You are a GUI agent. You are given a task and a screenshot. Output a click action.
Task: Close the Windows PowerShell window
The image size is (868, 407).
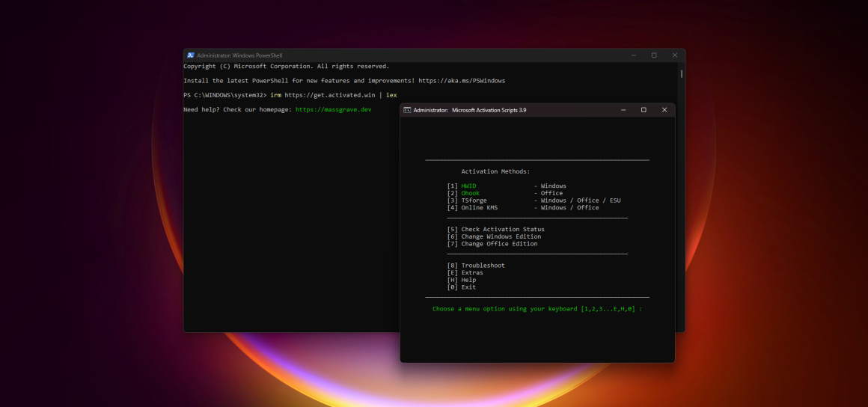click(674, 55)
